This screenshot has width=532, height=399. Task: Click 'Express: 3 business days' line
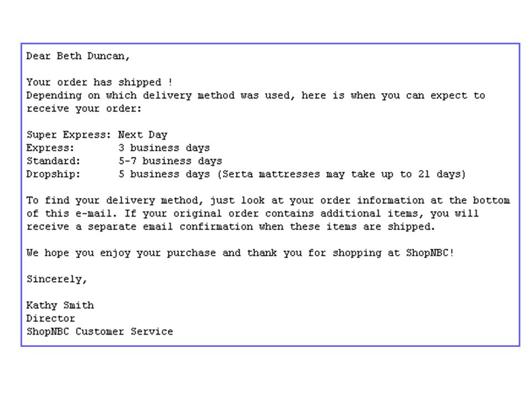118,148
